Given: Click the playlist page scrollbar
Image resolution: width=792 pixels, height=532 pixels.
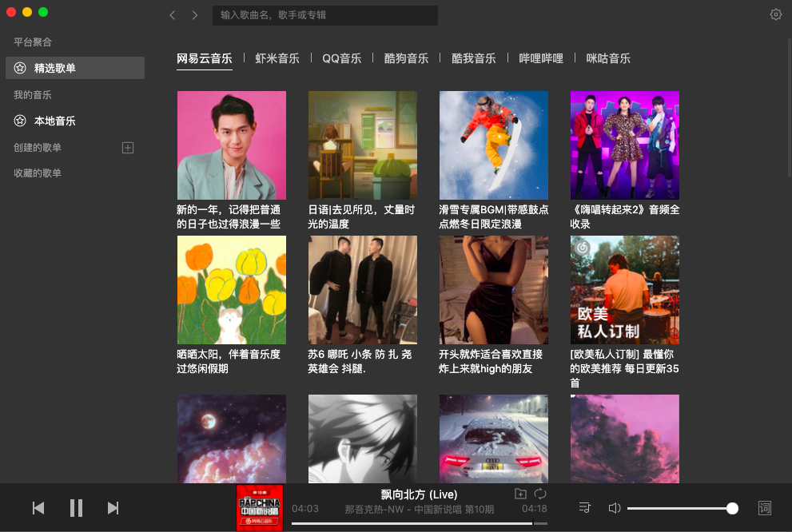Looking at the screenshot, I should 790,109.
